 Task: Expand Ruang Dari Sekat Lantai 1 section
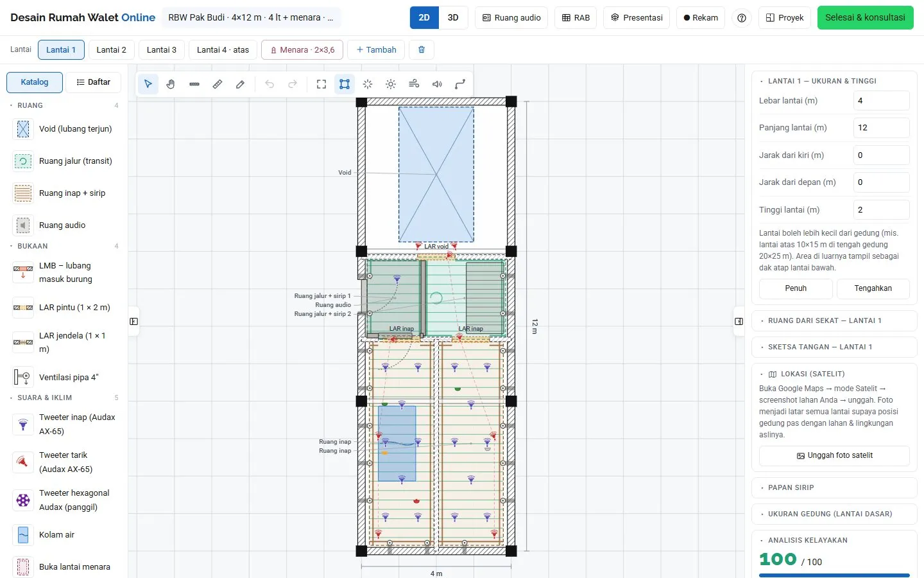pyautogui.click(x=834, y=320)
